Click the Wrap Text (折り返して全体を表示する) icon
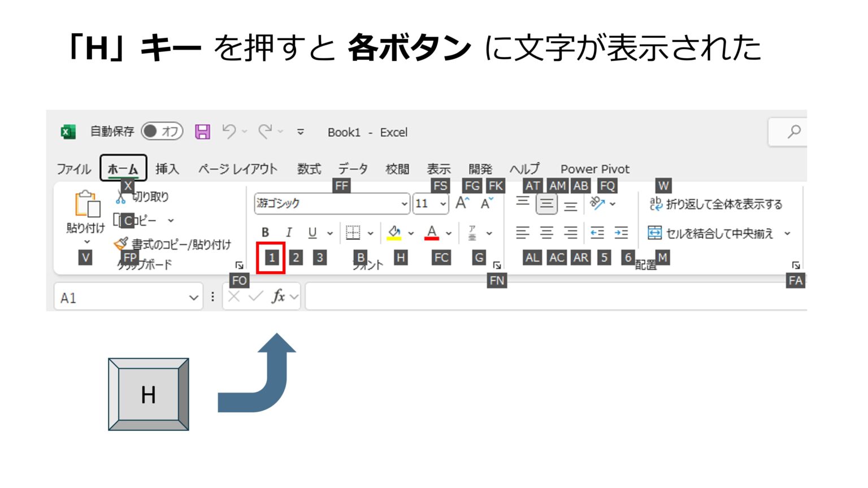The width and height of the screenshot is (868, 488). click(656, 204)
